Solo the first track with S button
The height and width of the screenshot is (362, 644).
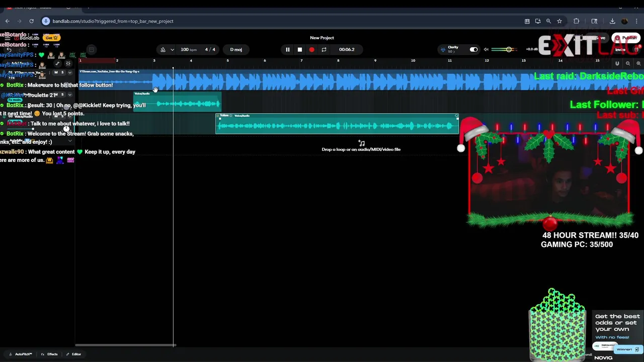coord(62,73)
